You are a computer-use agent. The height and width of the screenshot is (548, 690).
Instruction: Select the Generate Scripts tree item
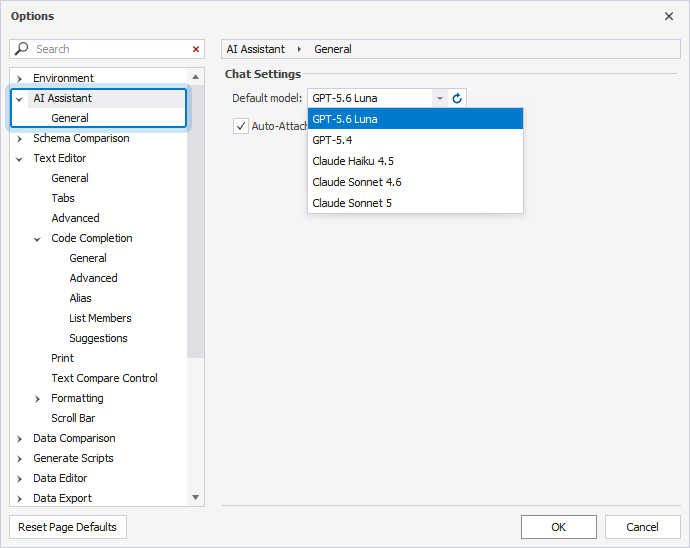coord(73,459)
